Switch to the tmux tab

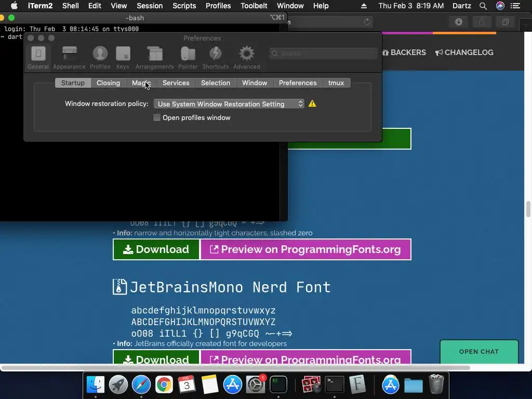coord(336,83)
